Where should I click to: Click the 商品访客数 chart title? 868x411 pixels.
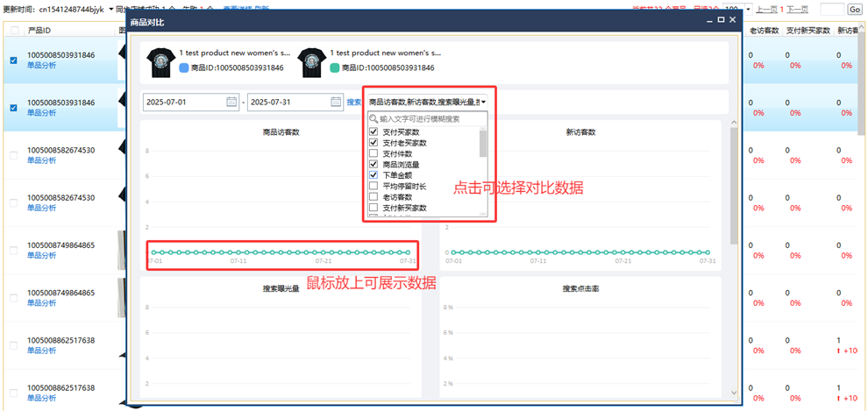pos(281,132)
